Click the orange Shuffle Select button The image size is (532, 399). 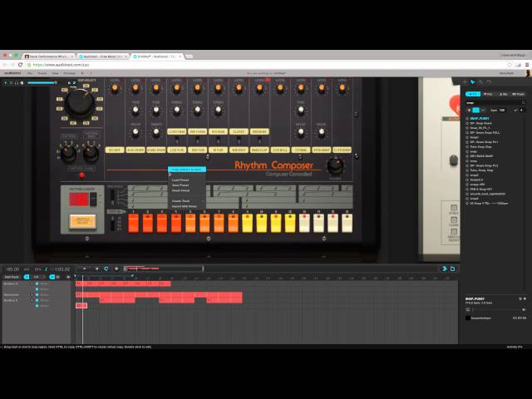pyautogui.click(x=83, y=222)
